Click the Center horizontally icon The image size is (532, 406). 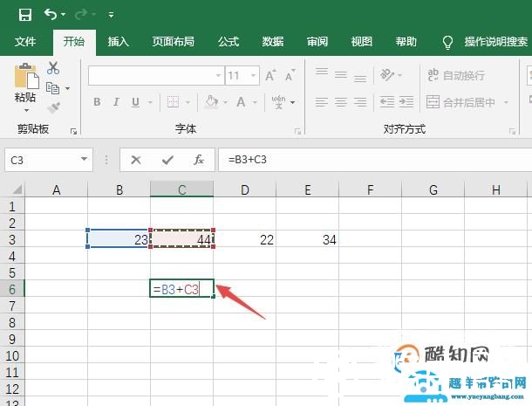pyautogui.click(x=341, y=101)
